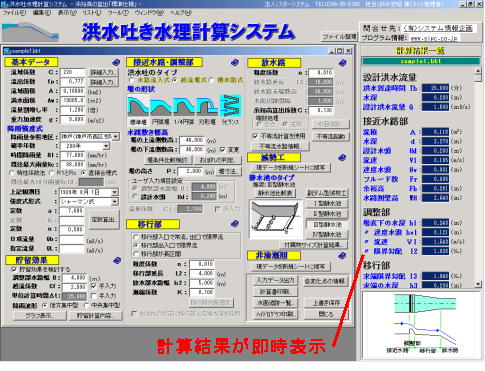
Task: Click the blue book icon beside 基本データ
Action: pyautogui.click(x=116, y=62)
